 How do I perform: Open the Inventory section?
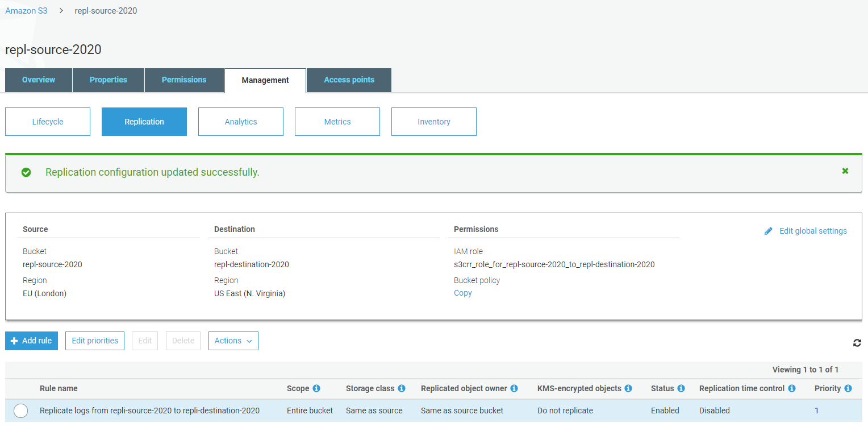click(434, 122)
